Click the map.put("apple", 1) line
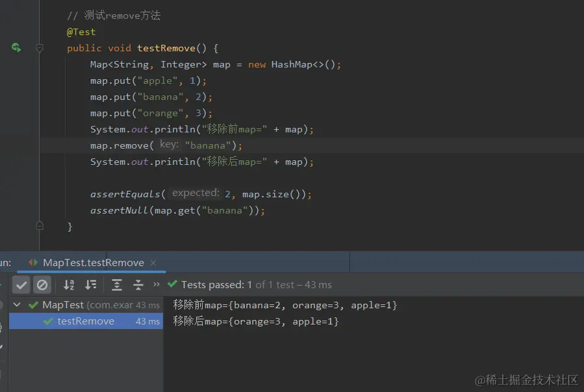Viewport: 584px width, 392px height. pyautogui.click(x=148, y=80)
